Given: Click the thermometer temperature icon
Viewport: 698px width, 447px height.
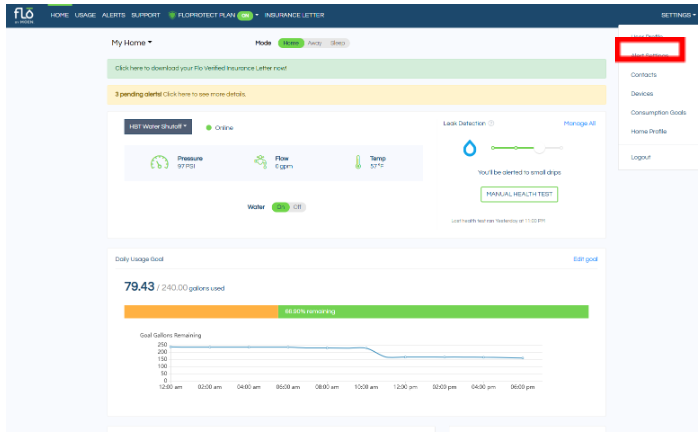Looking at the screenshot, I should tap(358, 162).
